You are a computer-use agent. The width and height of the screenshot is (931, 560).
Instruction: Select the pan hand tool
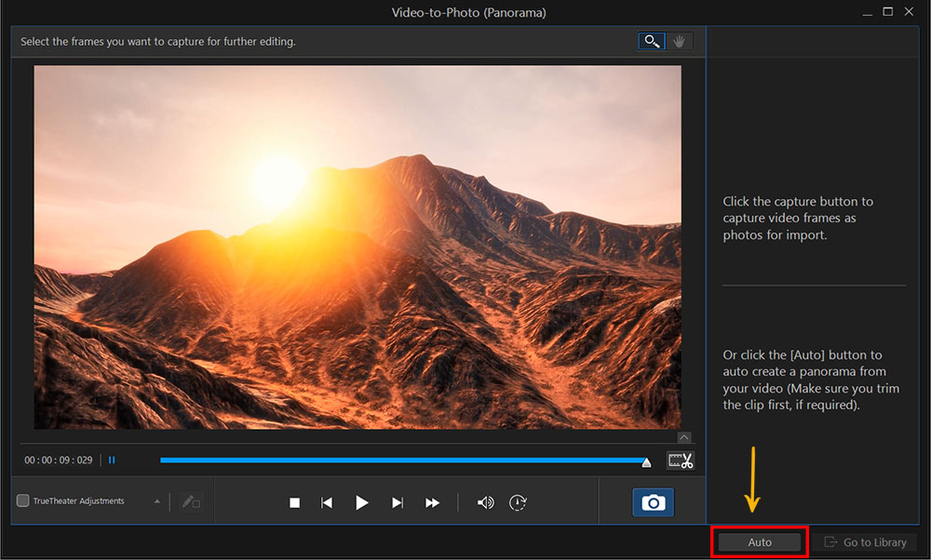(679, 42)
